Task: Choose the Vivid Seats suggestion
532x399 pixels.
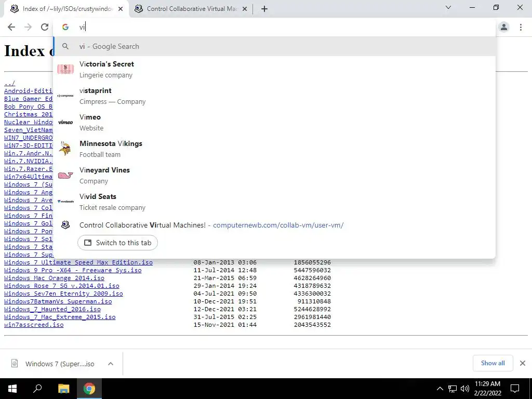Action: (x=274, y=202)
